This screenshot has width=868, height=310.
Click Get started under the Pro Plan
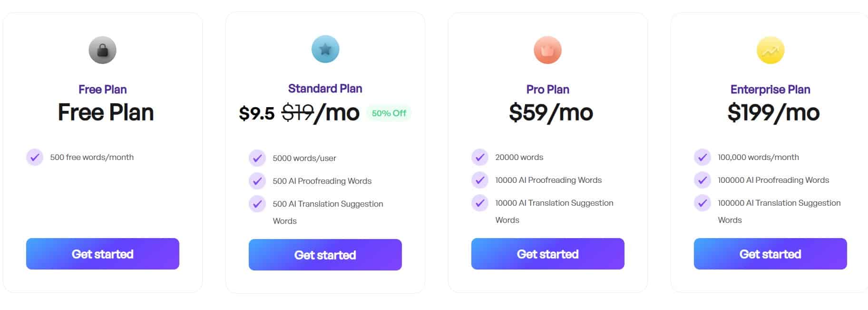click(547, 254)
